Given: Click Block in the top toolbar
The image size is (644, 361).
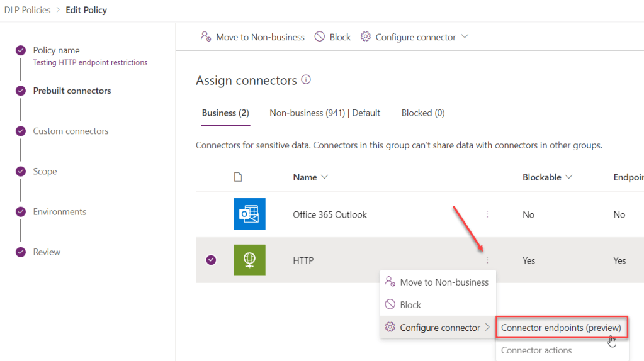Looking at the screenshot, I should [x=332, y=37].
